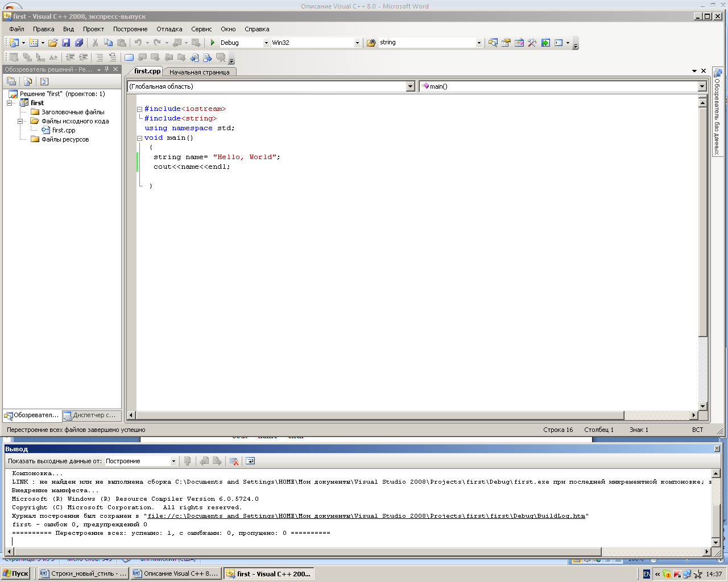Click the Пуск start button
This screenshot has width=728, height=582.
[16, 573]
